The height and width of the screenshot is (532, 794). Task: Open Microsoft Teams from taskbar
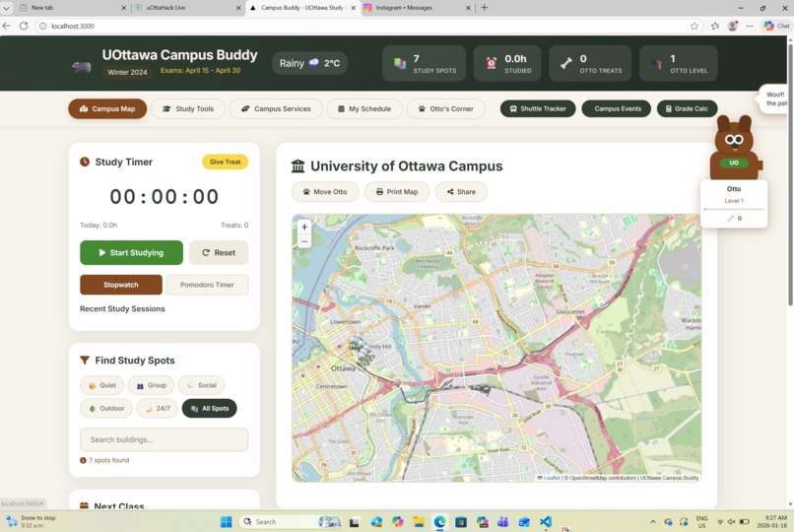(x=502, y=522)
